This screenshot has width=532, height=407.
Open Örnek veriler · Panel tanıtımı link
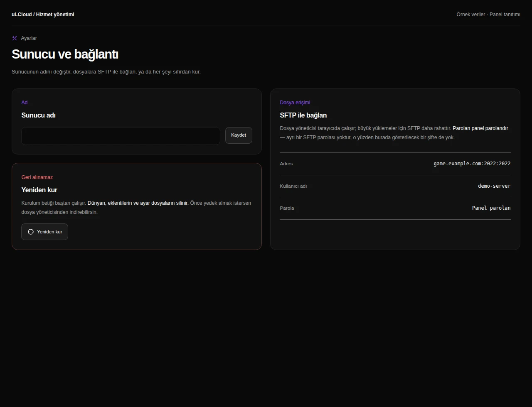click(488, 15)
